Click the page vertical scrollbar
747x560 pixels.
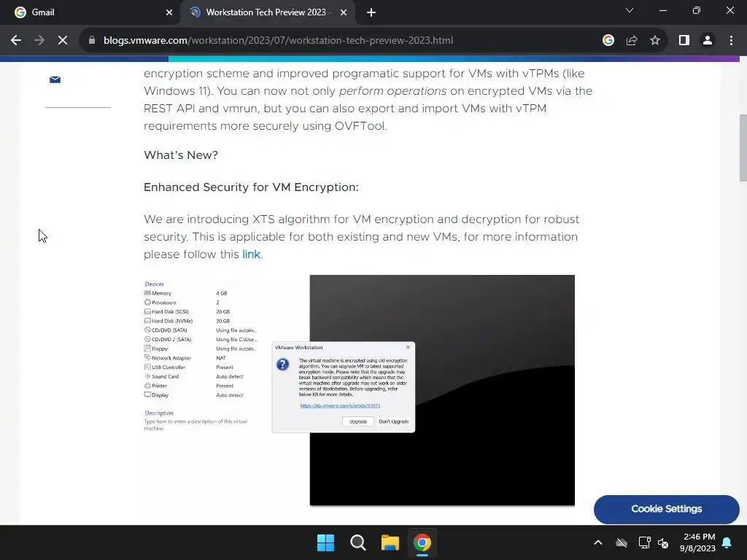(743, 147)
